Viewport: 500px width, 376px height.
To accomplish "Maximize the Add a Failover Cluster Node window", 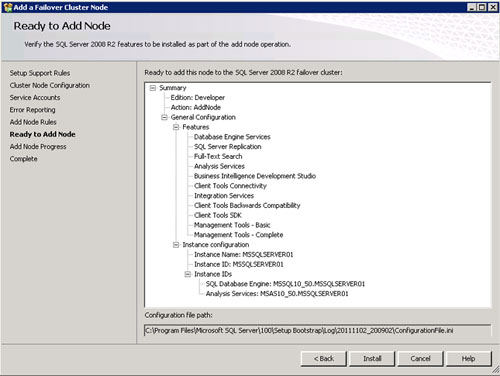I will pyautogui.click(x=482, y=7).
